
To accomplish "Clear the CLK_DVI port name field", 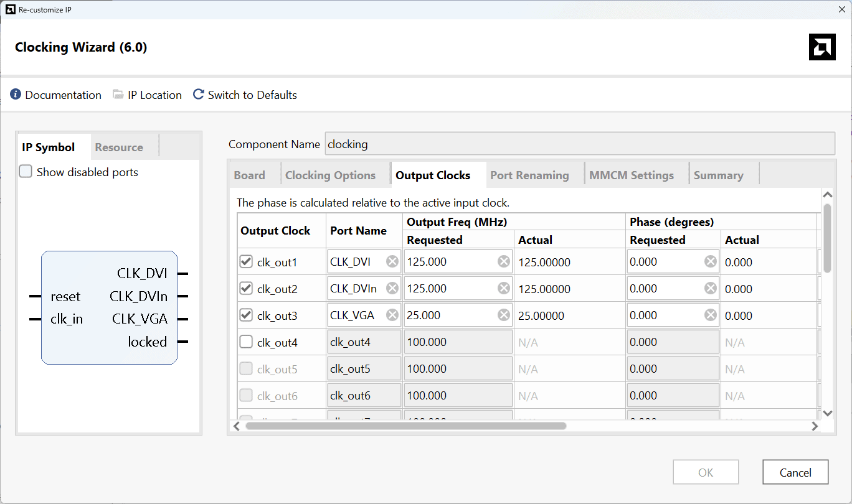I will pos(392,262).
